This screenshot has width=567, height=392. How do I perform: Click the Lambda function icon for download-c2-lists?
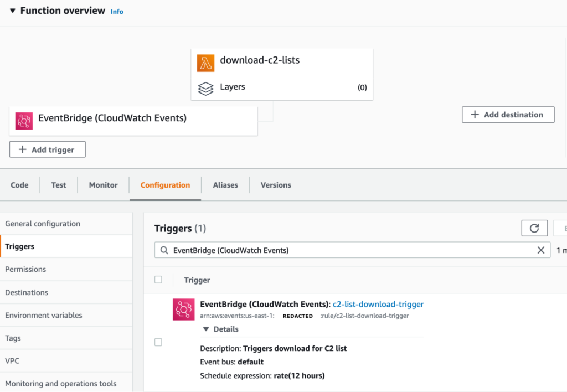coord(205,63)
